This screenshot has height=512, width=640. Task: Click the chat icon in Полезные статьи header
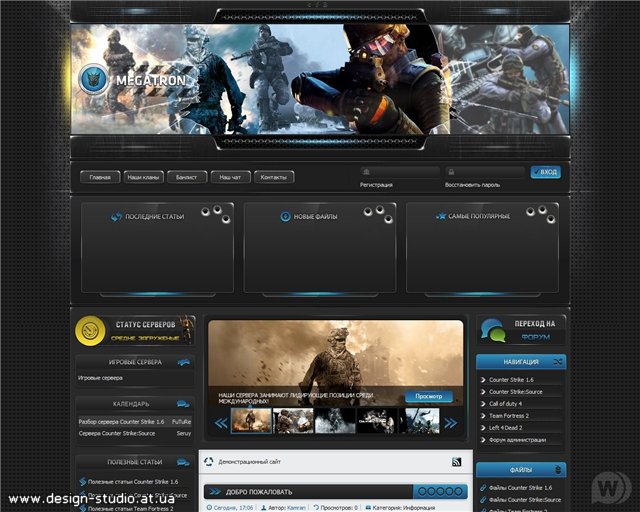[x=183, y=462]
